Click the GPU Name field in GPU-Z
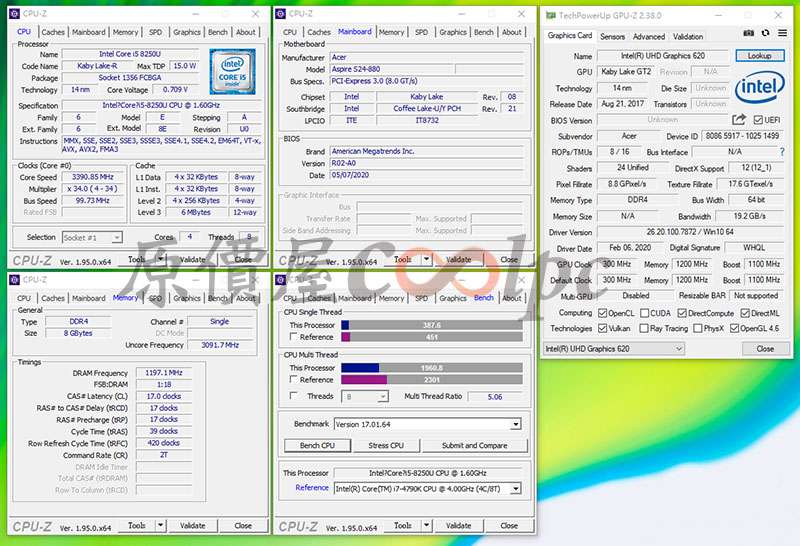Screen dimensions: 800x546 click(662, 56)
